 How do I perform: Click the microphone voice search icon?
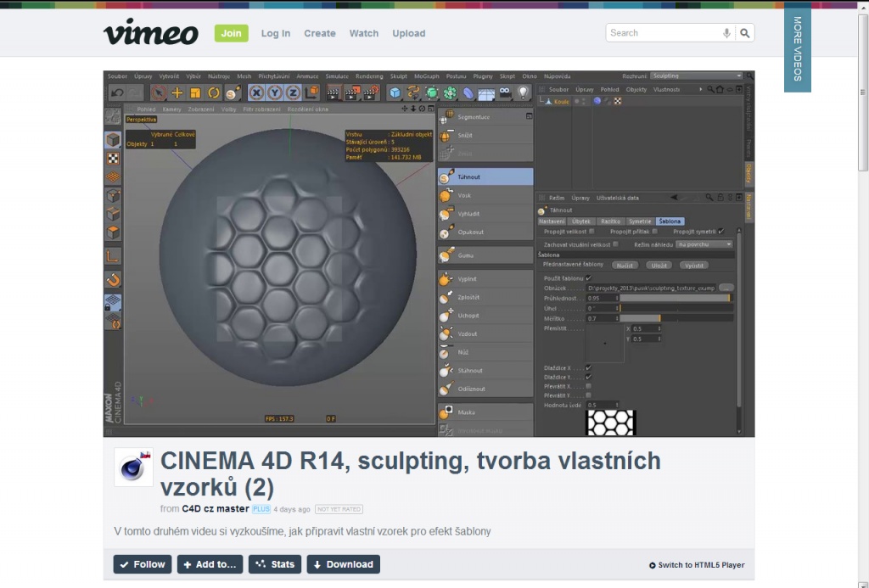point(726,33)
